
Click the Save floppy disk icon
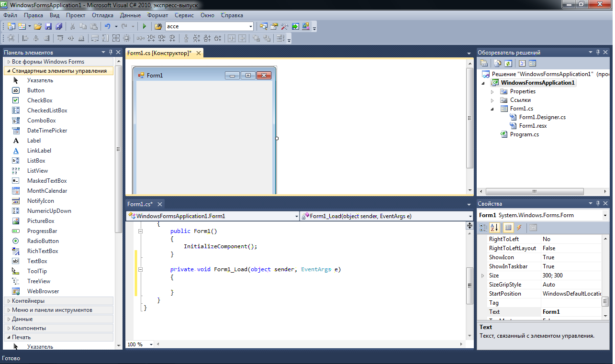click(48, 26)
